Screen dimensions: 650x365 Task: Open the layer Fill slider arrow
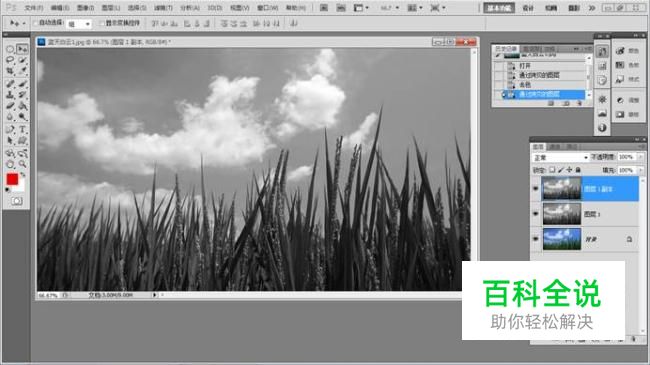coord(641,170)
